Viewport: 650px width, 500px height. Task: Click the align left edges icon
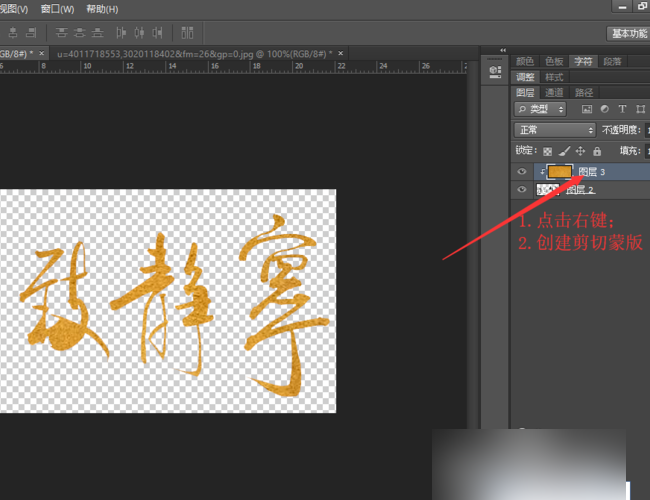(121, 33)
